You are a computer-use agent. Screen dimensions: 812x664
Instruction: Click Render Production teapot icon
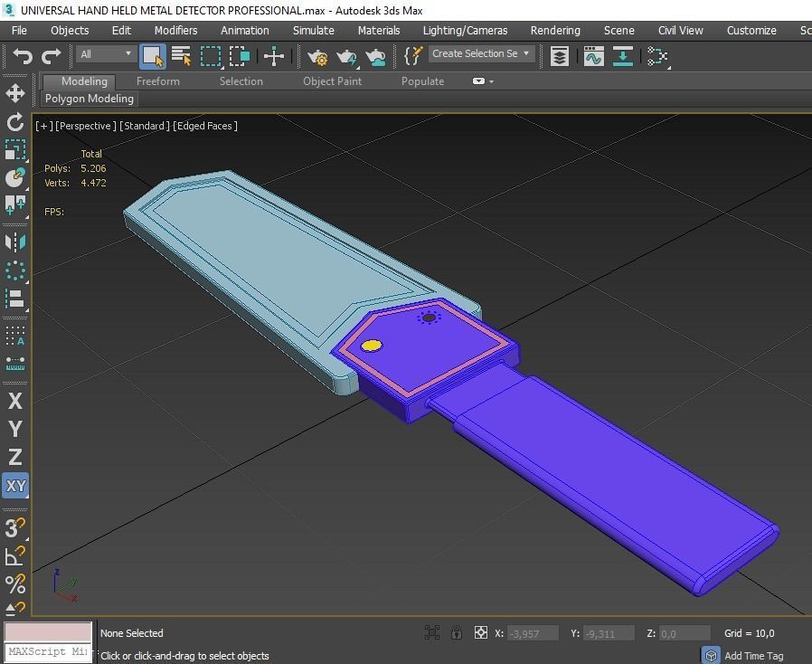(376, 56)
